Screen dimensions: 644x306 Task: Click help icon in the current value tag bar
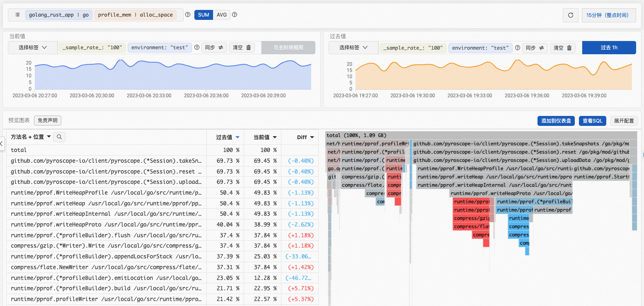[197, 48]
